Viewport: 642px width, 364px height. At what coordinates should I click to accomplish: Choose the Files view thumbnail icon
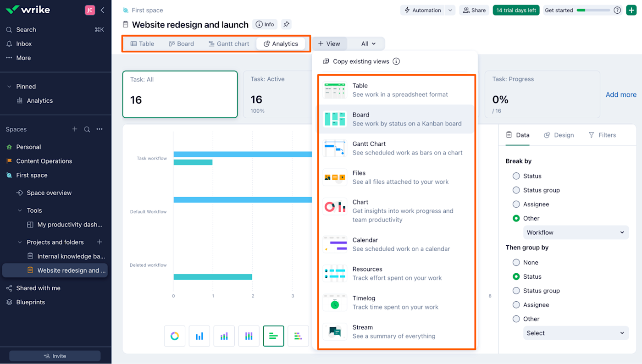(335, 177)
